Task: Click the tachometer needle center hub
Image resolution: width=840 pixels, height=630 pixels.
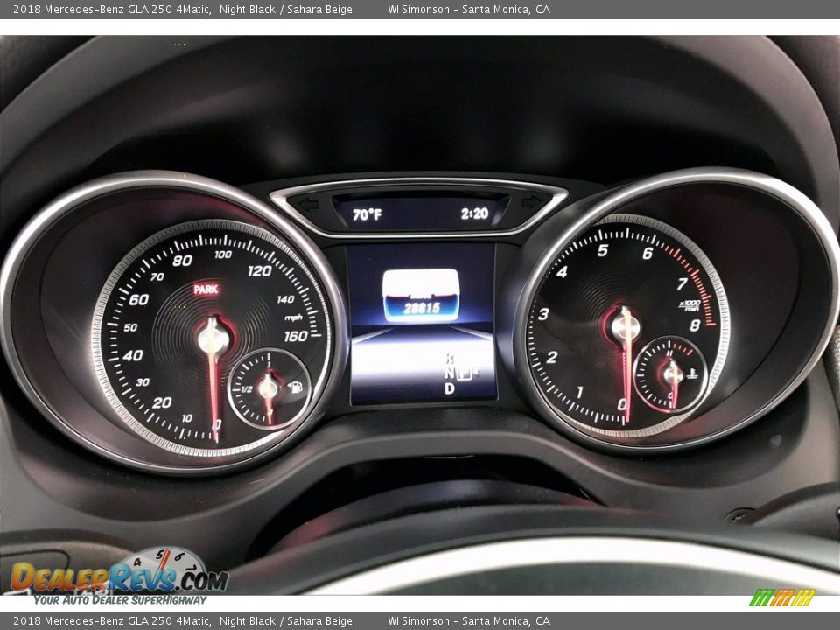Action: [x=625, y=326]
